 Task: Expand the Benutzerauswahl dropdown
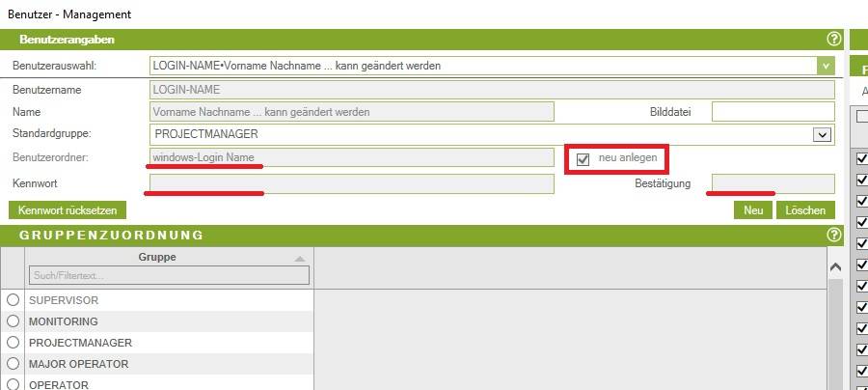[x=826, y=66]
